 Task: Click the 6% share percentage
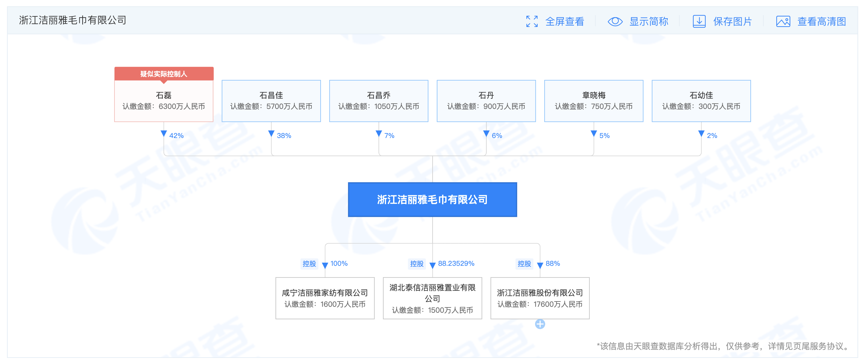pyautogui.click(x=497, y=136)
